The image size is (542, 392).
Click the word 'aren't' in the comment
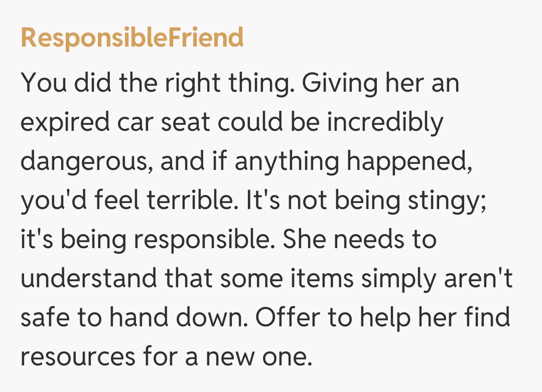tap(478, 279)
